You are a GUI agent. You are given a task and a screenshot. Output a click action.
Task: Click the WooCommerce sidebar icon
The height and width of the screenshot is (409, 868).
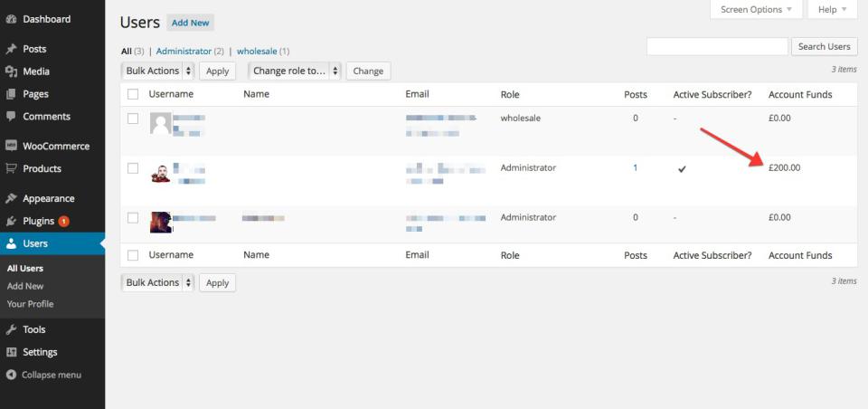pos(11,146)
